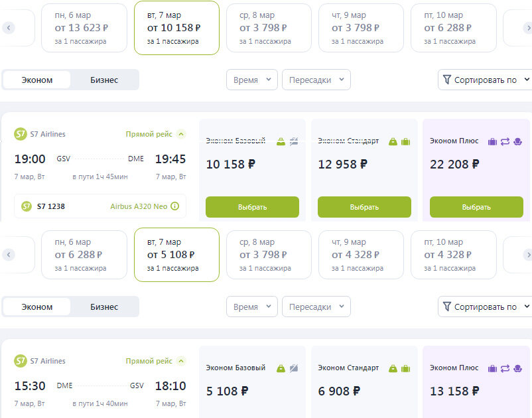Choose Эконом Плюс fare for 22 208 ₽
Screen dimensions: 532x418
point(476,207)
